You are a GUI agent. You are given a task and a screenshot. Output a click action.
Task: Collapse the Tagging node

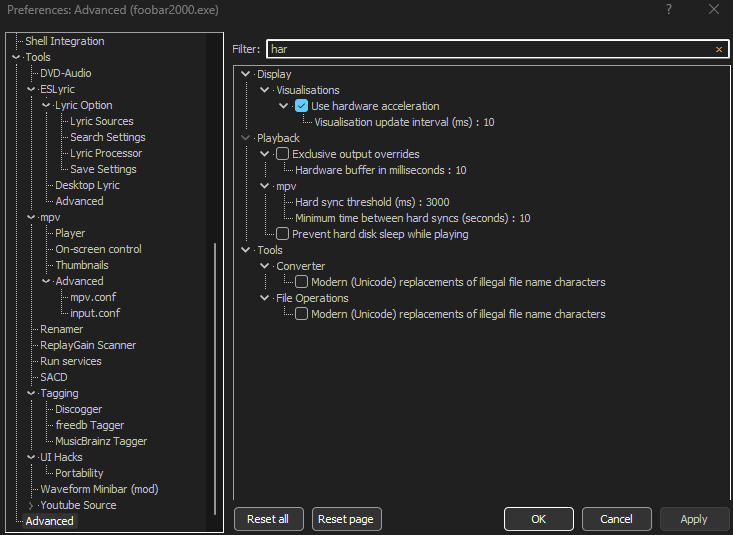(x=31, y=393)
